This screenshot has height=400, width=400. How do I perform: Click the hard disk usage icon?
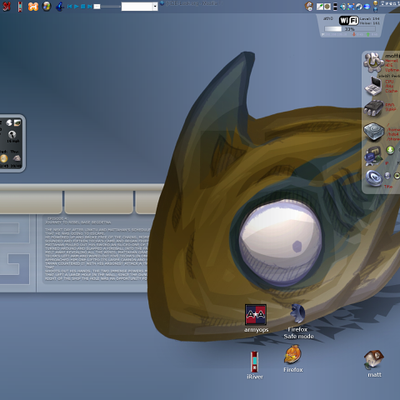click(373, 131)
